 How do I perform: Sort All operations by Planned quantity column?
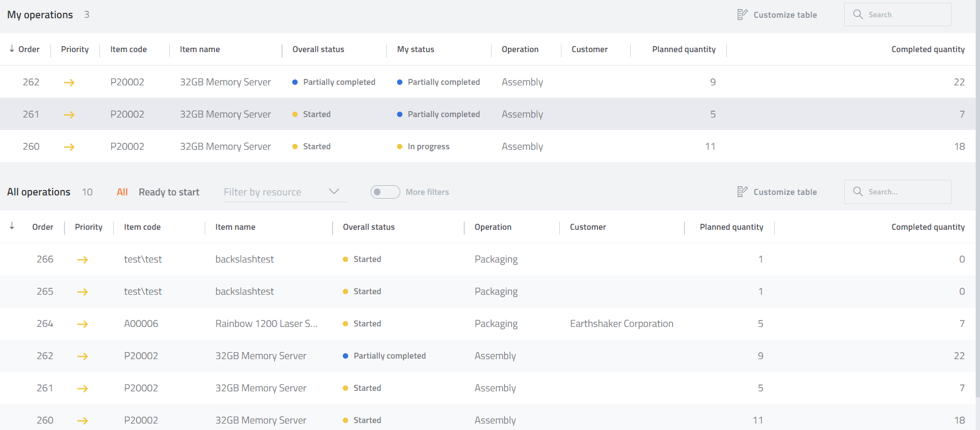tap(731, 227)
